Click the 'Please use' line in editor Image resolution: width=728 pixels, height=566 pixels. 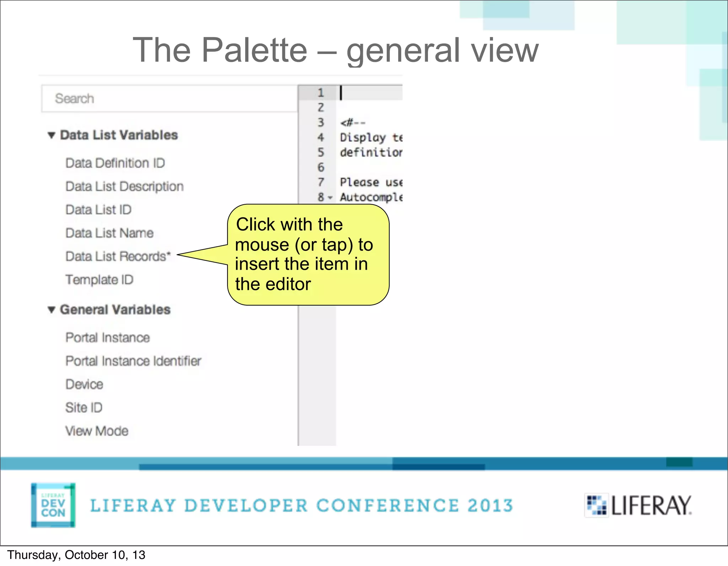[371, 182]
